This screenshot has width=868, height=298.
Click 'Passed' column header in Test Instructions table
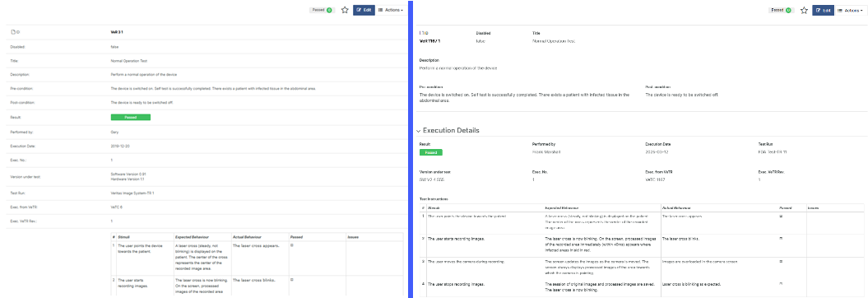point(785,207)
